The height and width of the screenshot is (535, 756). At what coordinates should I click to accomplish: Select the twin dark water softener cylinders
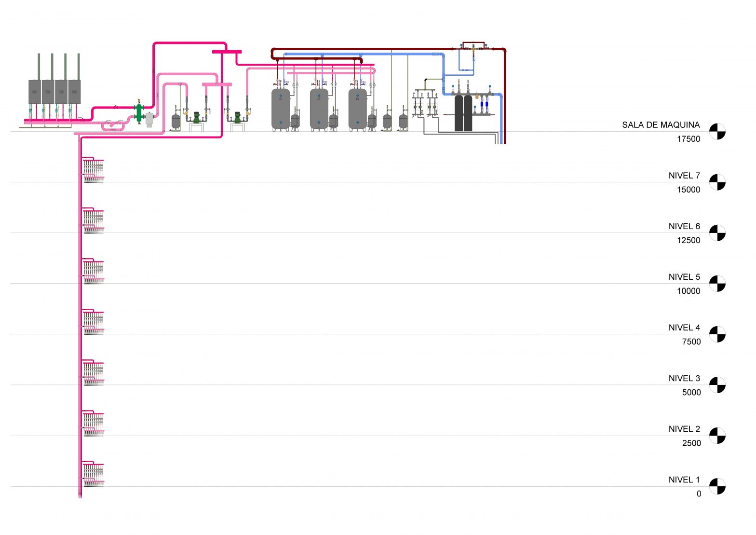463,113
